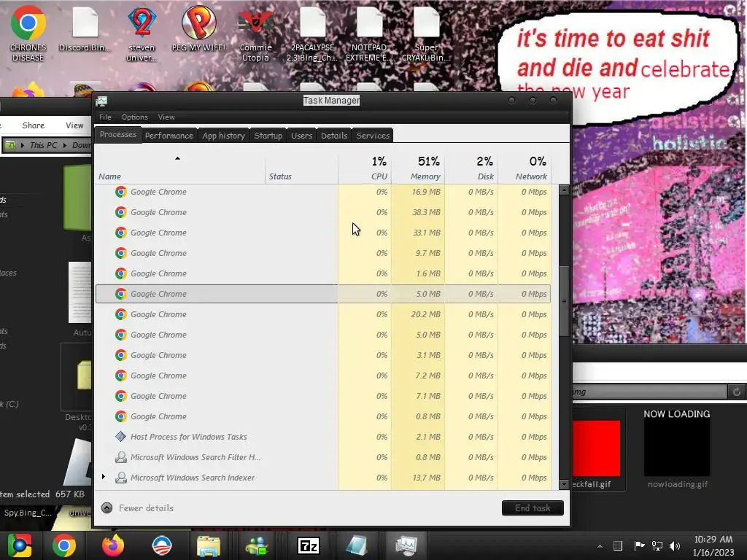747x560 pixels.
Task: Click the Task Manager title bar icon
Action: coord(101,101)
